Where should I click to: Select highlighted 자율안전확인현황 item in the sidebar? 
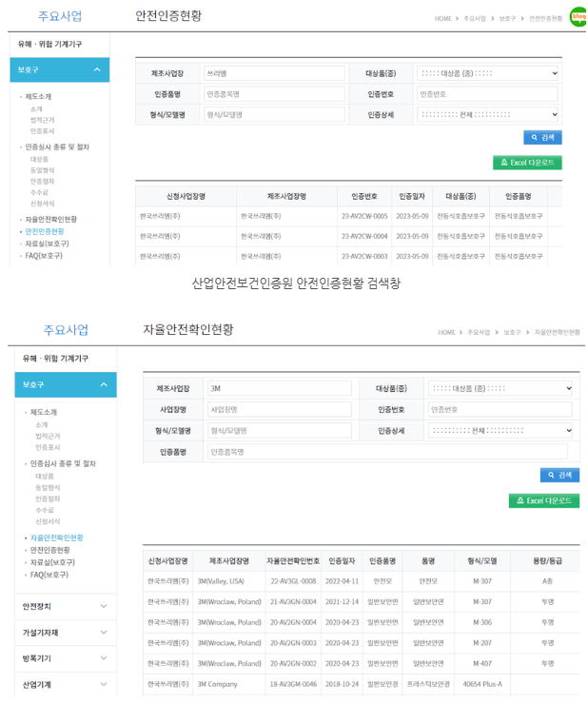point(56,537)
